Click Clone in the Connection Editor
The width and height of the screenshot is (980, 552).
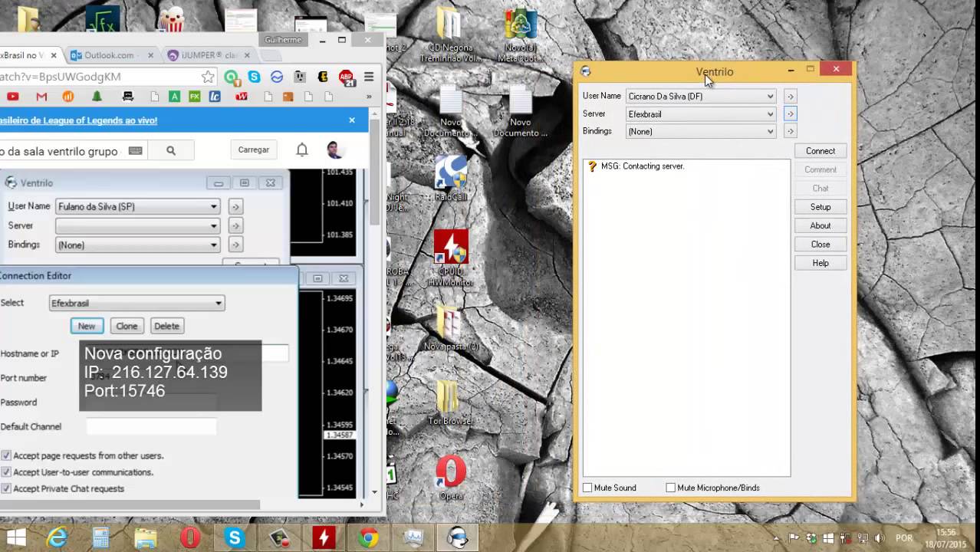(x=127, y=326)
